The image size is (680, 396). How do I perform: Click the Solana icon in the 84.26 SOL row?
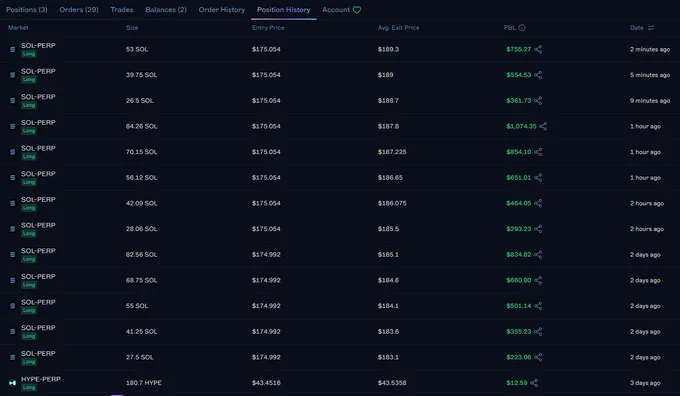[x=13, y=126]
